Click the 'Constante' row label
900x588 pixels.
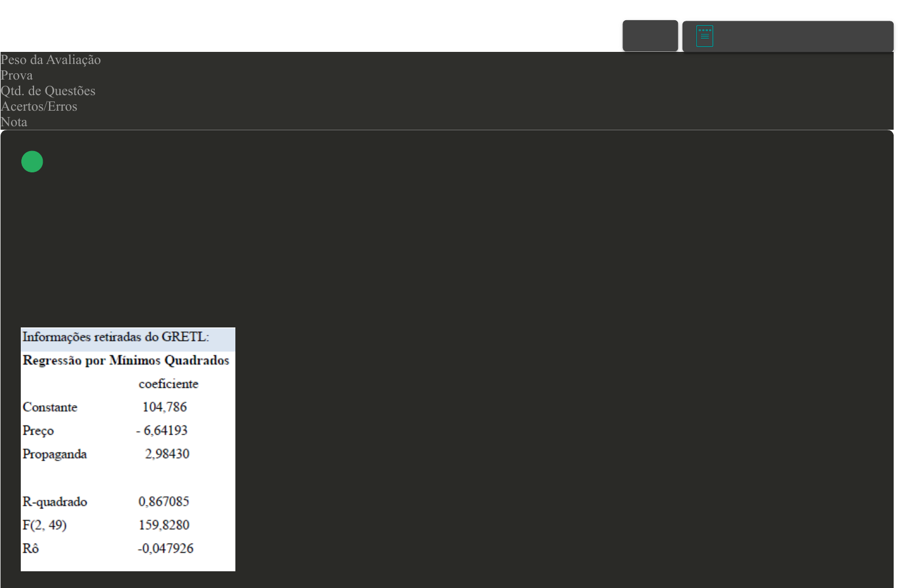[x=50, y=407]
